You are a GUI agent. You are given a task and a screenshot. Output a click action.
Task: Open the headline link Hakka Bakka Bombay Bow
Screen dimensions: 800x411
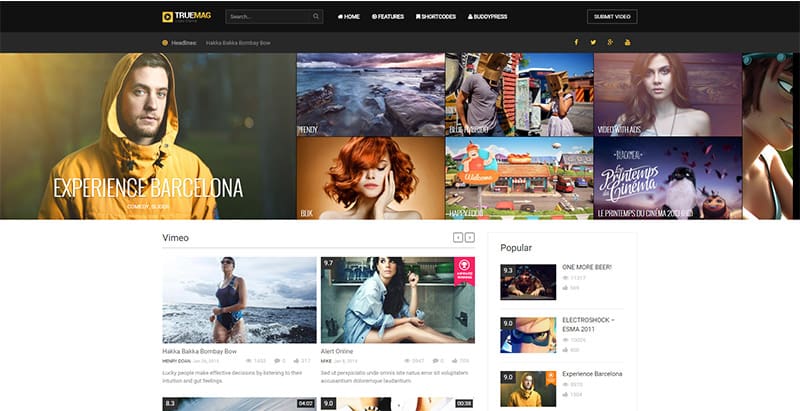click(x=238, y=43)
